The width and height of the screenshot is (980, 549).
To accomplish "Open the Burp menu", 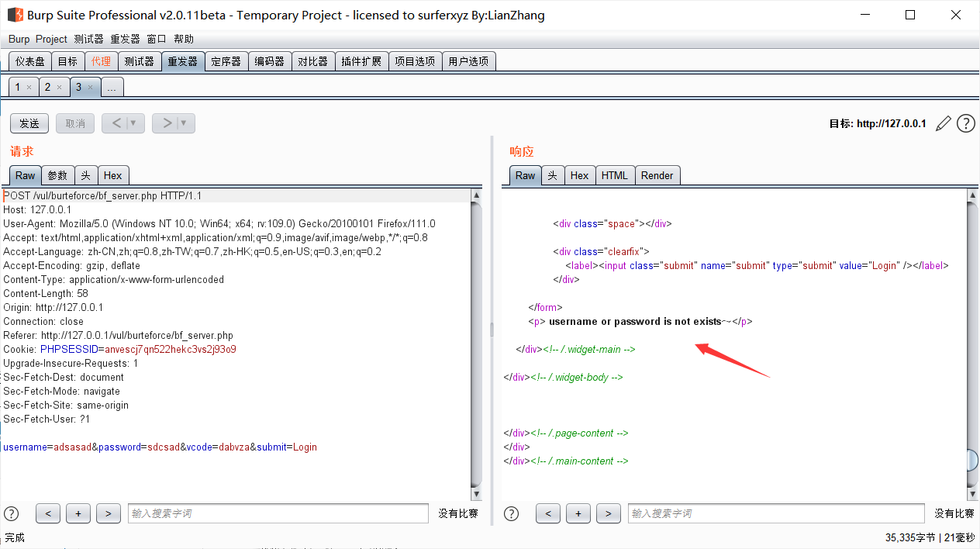I will pyautogui.click(x=19, y=39).
